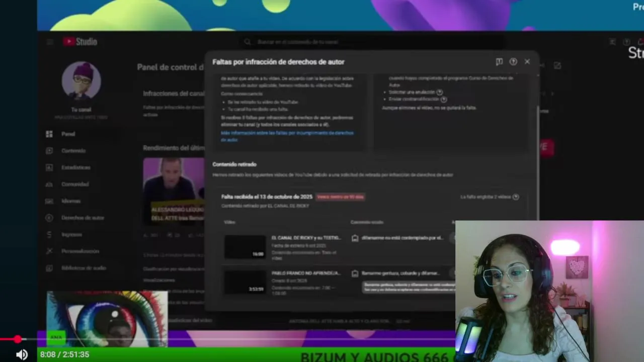Open the Panel menu entry
644x362 pixels.
(x=68, y=134)
